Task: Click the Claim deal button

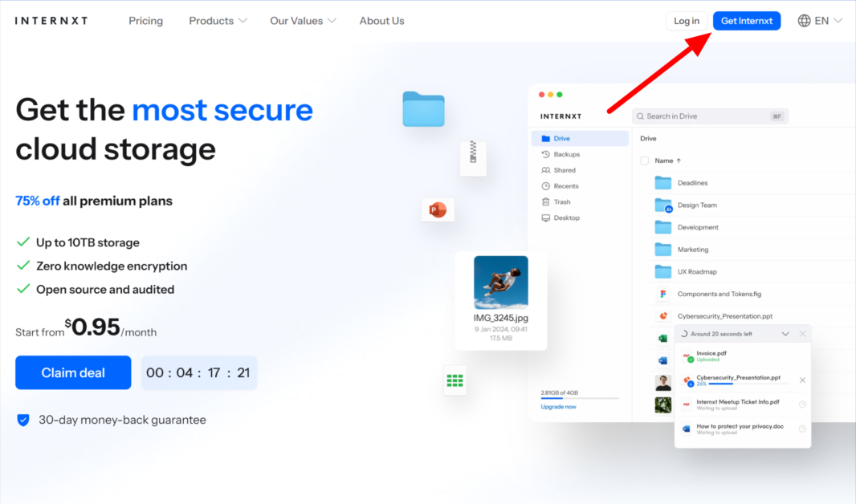Action: point(73,372)
